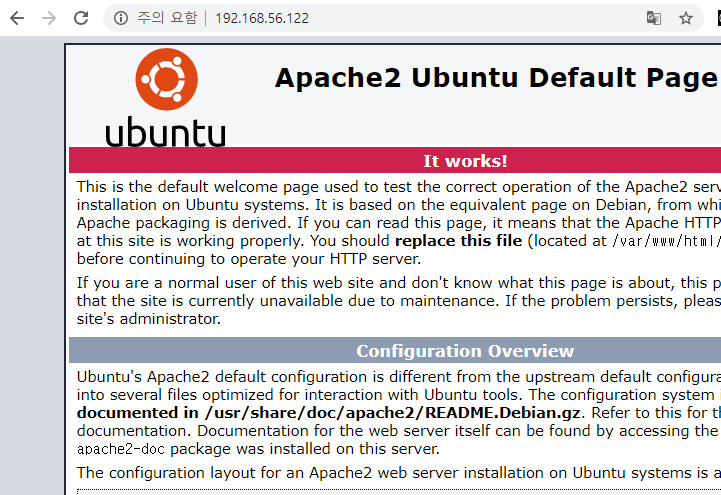Viewport: 721px width, 495px height.
Task: Click the '주의 요함' security warning label
Action: 167,18
